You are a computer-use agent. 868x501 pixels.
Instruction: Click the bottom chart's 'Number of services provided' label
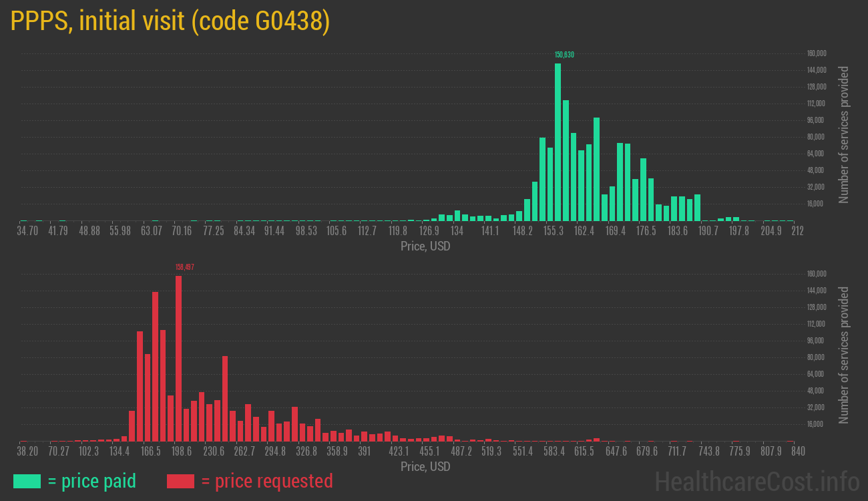pos(844,355)
